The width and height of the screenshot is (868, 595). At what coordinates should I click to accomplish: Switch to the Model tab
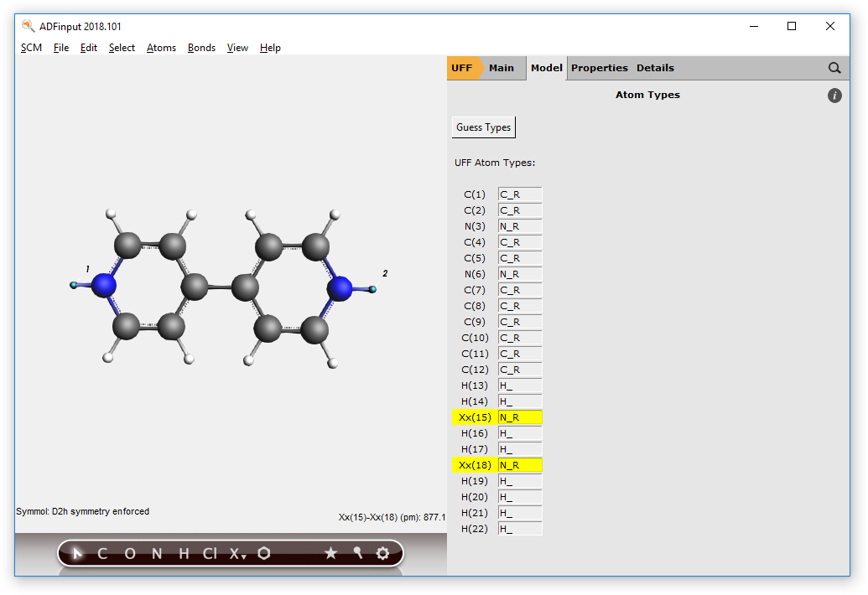pos(546,68)
